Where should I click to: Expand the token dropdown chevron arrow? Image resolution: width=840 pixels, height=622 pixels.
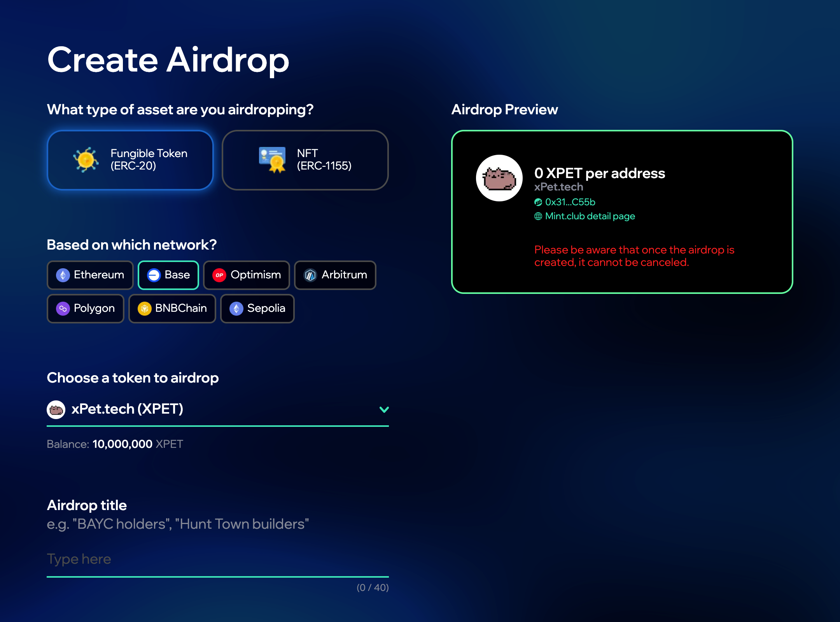click(x=384, y=409)
